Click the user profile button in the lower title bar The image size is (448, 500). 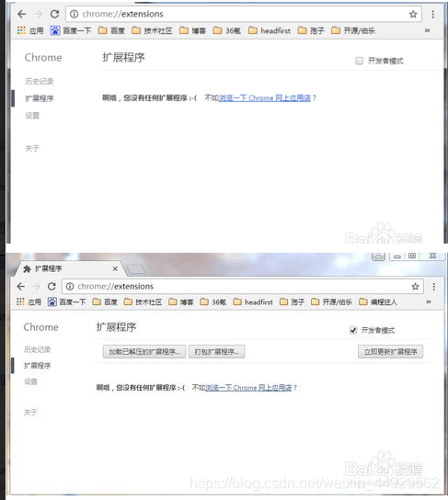[378, 256]
